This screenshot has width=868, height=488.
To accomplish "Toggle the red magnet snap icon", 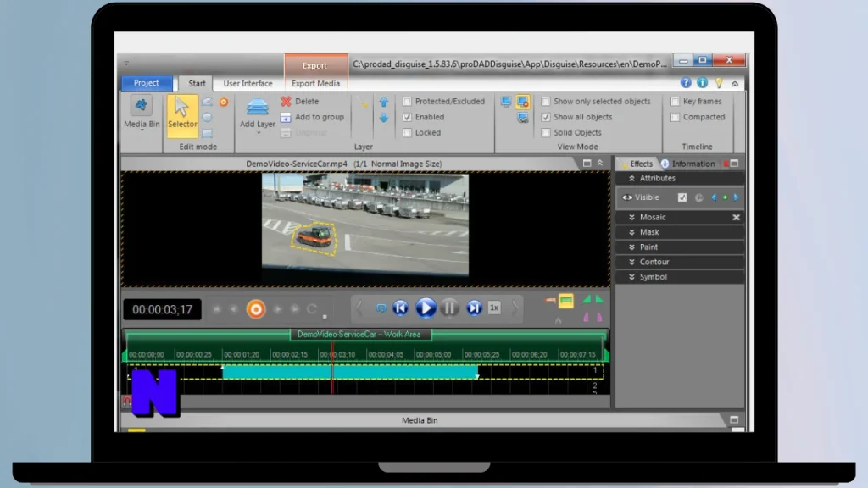I will point(127,401).
